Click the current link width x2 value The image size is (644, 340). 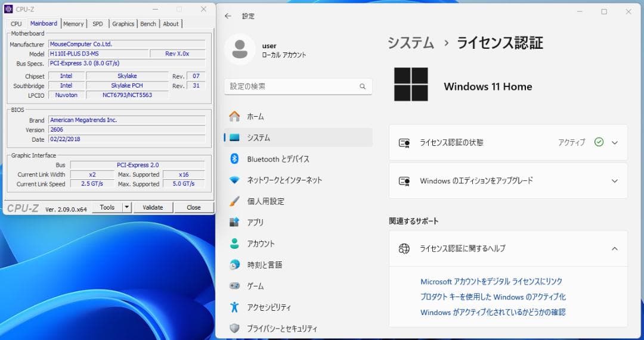tap(92, 174)
